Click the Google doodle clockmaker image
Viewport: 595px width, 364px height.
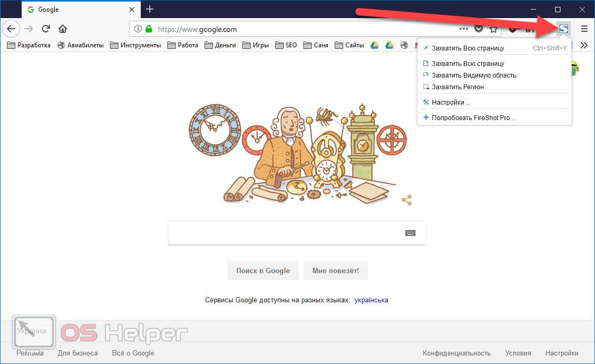click(298, 154)
